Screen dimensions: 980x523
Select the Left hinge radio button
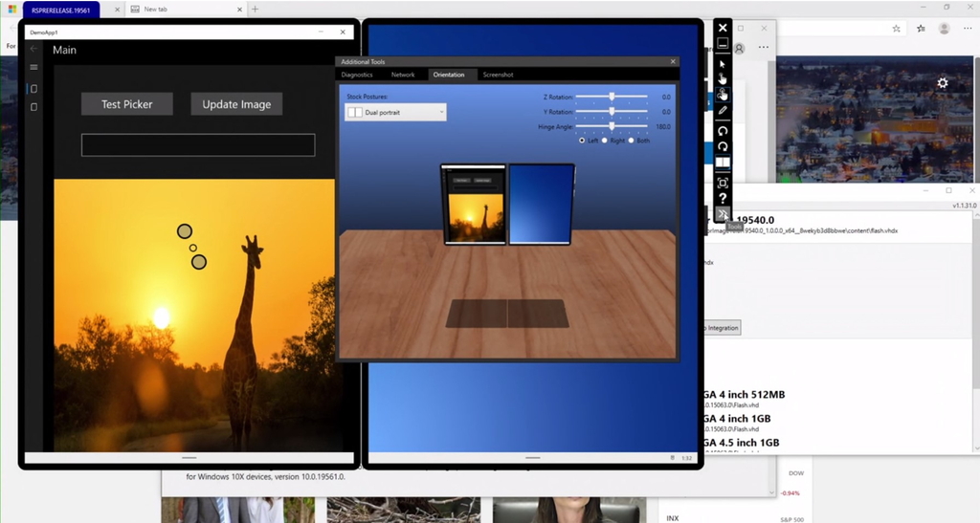click(582, 141)
